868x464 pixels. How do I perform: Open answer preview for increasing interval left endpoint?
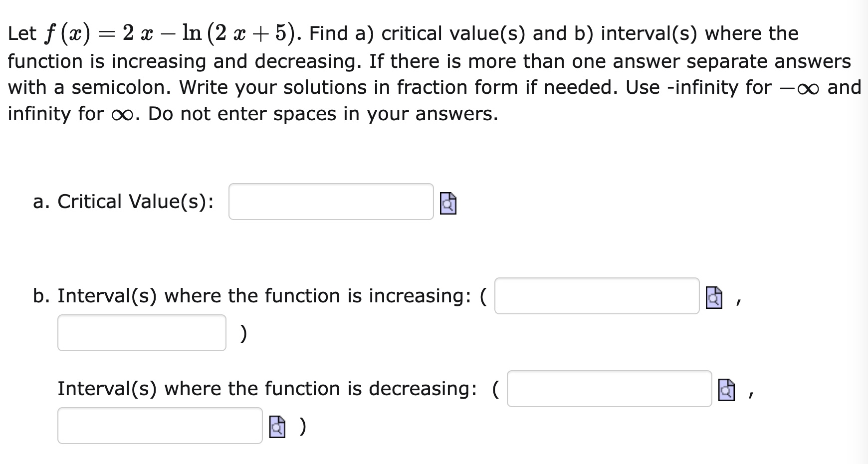tap(714, 298)
